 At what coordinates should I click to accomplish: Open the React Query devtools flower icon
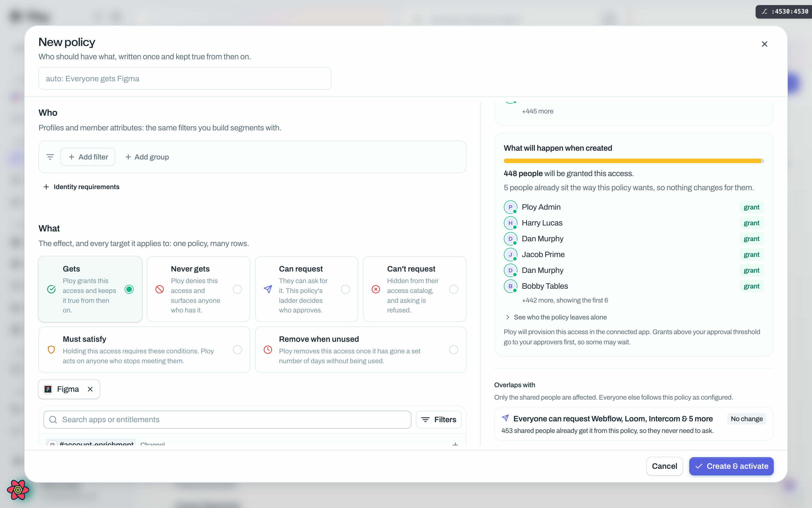tap(18, 490)
